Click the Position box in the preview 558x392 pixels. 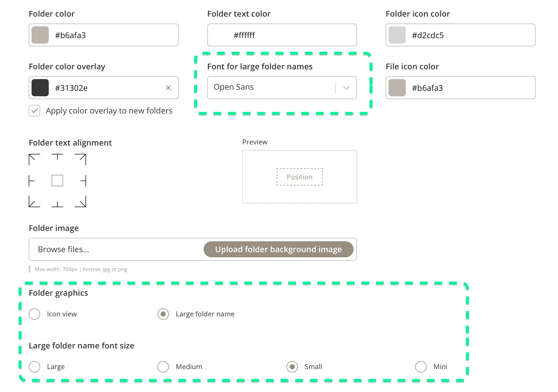coord(299,177)
